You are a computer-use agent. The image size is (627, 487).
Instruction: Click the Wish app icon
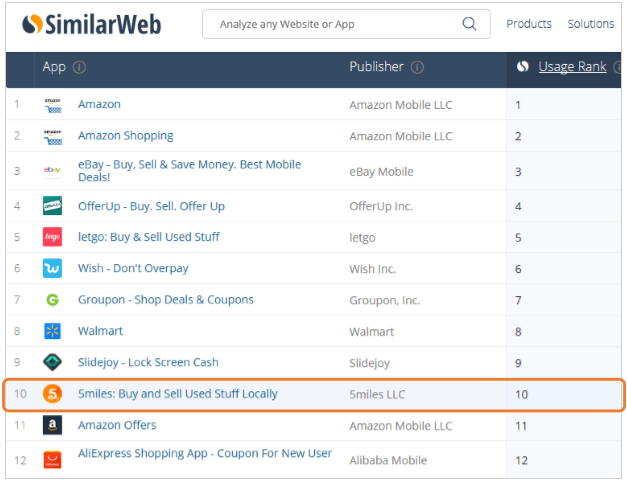coord(52,268)
